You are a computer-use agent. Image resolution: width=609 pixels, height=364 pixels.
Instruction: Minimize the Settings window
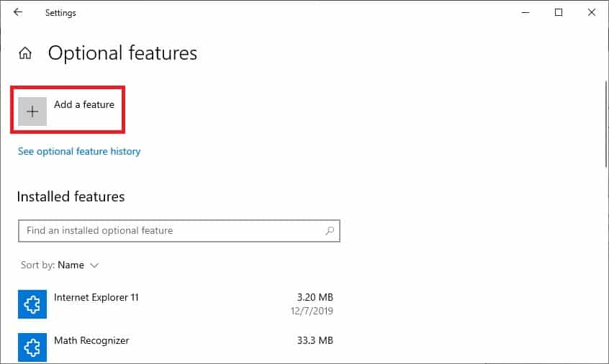pyautogui.click(x=525, y=12)
